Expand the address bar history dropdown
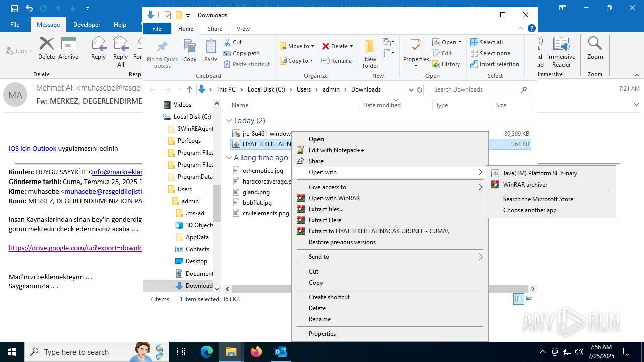The width and height of the screenshot is (644, 362). (411, 89)
